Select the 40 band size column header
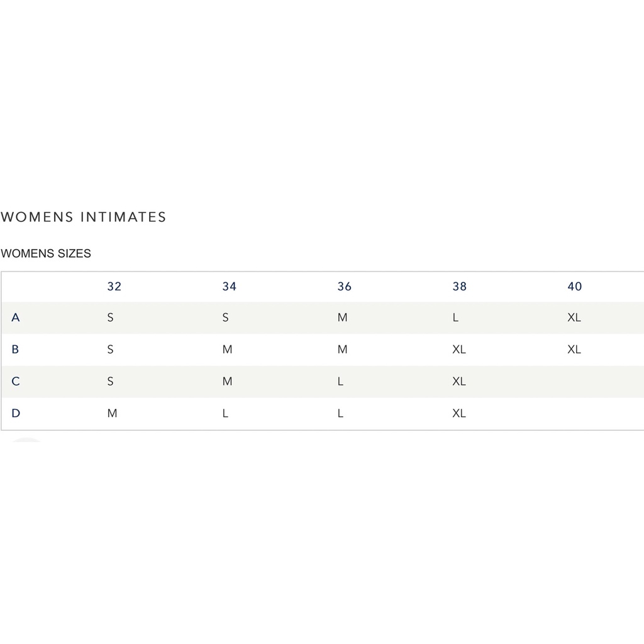Image resolution: width=644 pixels, height=644 pixels. 574,287
